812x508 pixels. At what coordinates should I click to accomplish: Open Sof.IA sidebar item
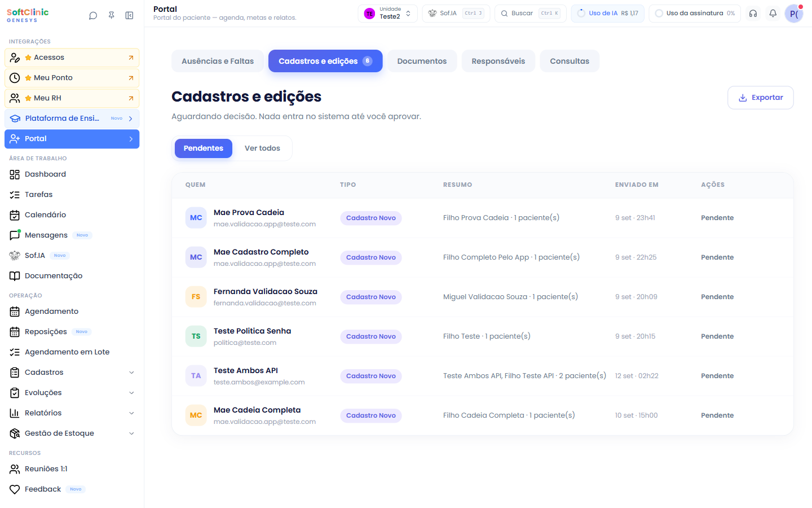[72, 256]
